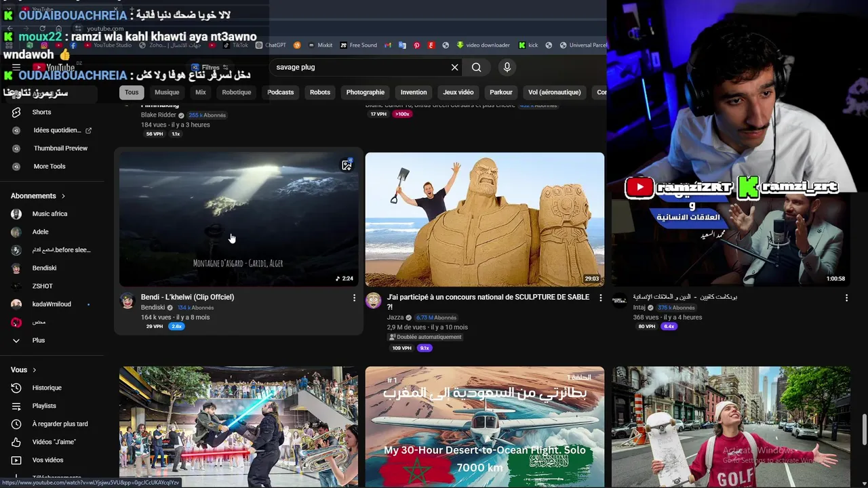The height and width of the screenshot is (488, 868).
Task: Select the Invention filter chip
Action: [414, 92]
